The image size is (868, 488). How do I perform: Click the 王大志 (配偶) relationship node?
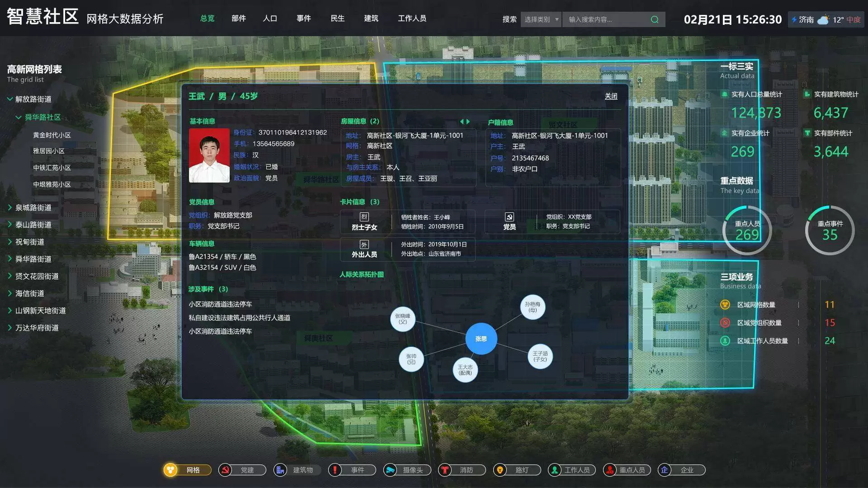click(x=465, y=370)
